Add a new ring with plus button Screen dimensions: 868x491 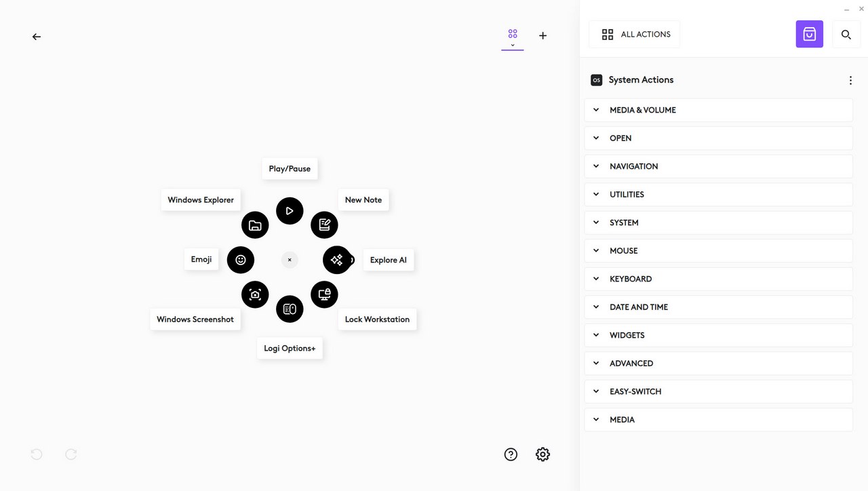[542, 35]
